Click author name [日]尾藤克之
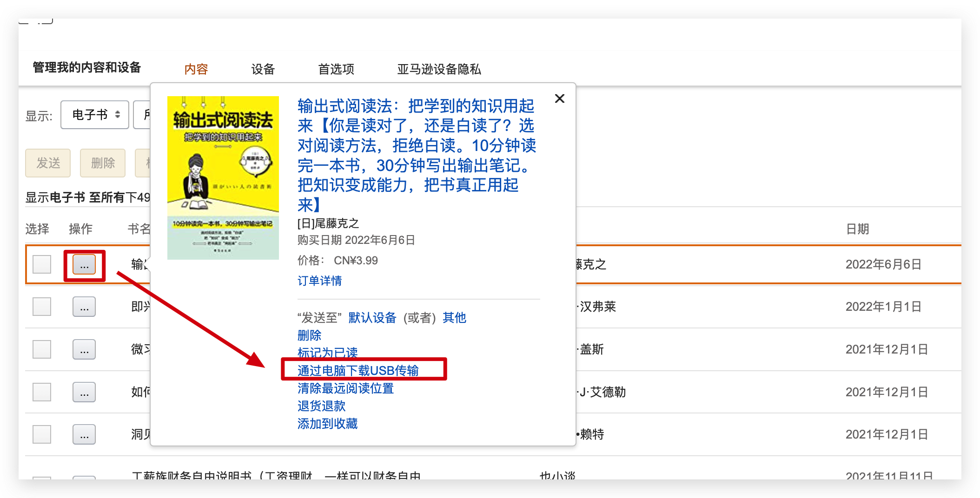980x498 pixels. [328, 223]
